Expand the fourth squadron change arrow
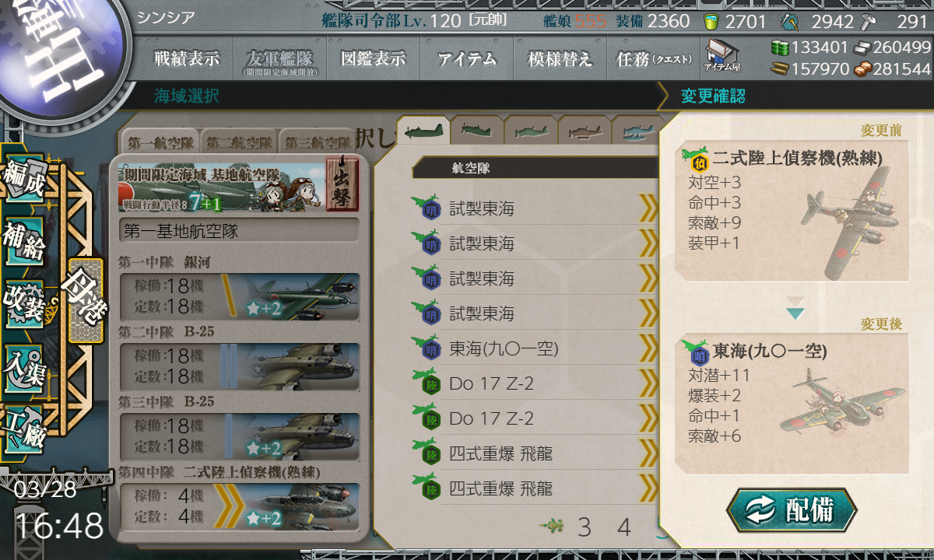 coord(228,506)
